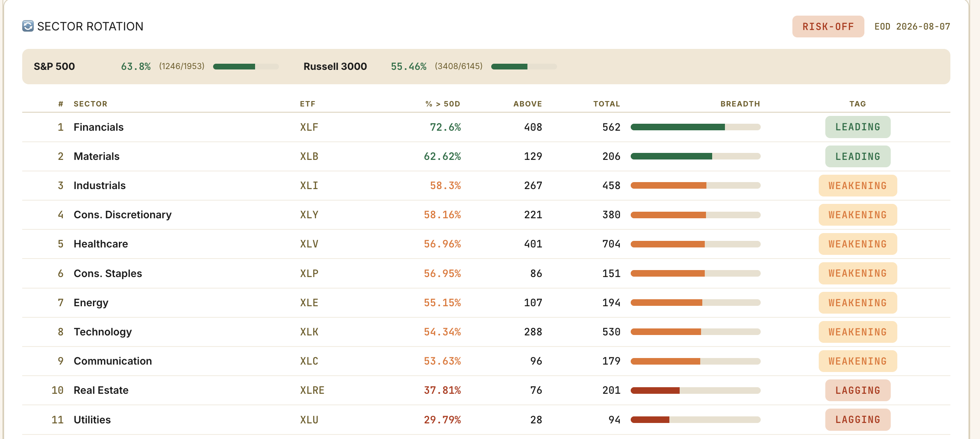Open the Utilities sector row
Screen dimensions: 980x439
click(x=486, y=420)
